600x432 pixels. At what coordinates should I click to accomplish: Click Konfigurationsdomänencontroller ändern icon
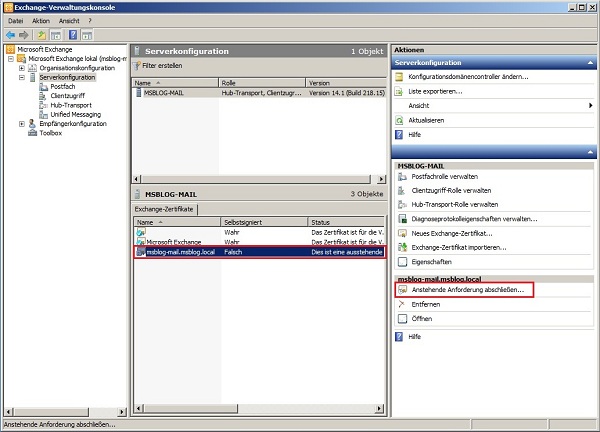coord(399,77)
